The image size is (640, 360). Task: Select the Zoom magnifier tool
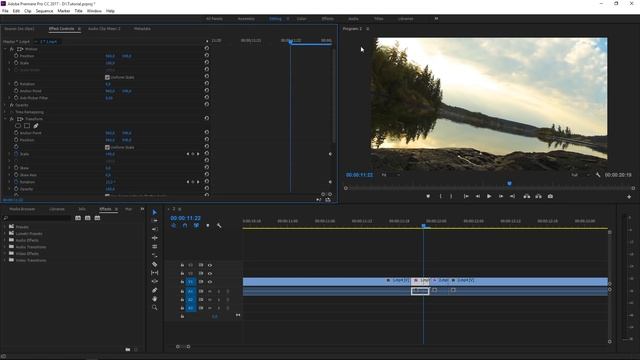154,307
